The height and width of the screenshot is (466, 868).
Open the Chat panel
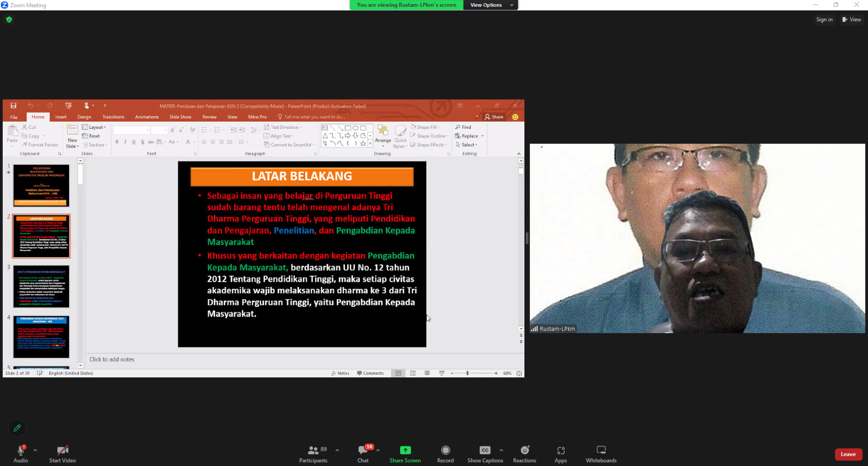(363, 454)
